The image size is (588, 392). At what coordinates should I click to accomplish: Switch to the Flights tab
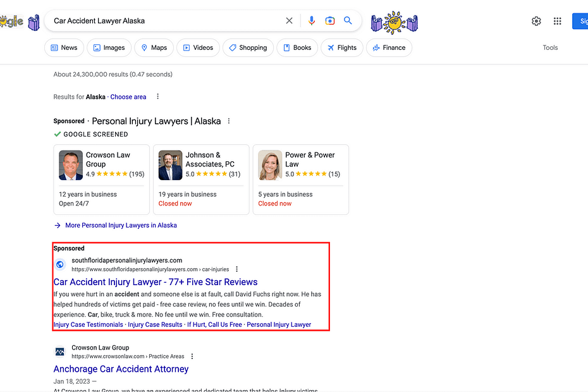342,47
